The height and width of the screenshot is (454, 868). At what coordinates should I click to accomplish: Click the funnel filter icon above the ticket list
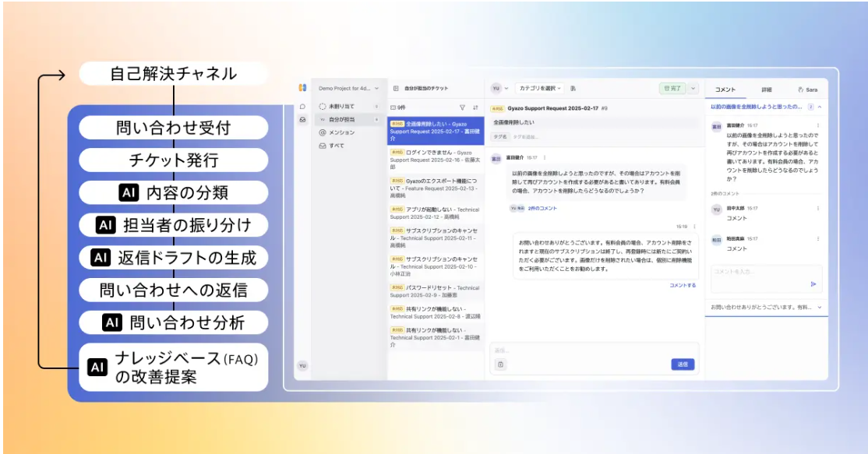[462, 107]
